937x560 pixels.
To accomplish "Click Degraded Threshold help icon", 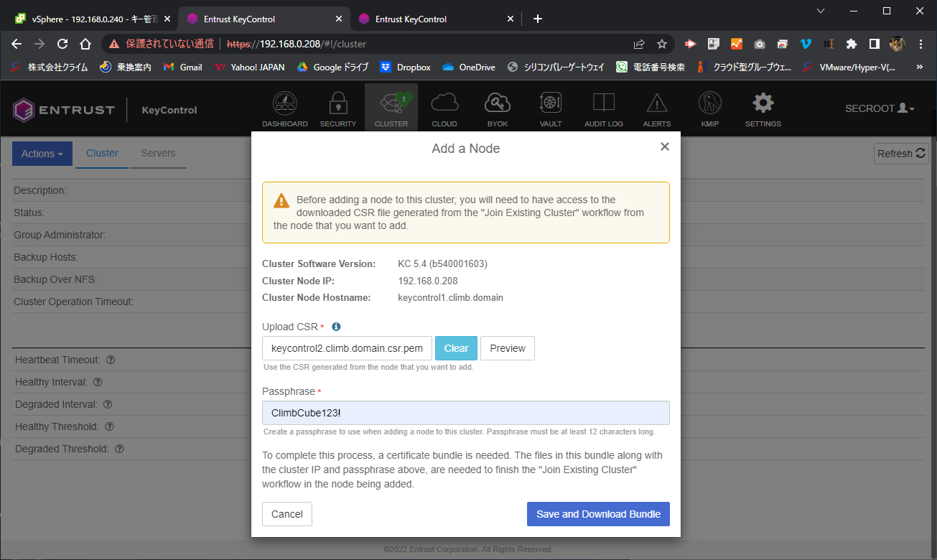I will 119,449.
